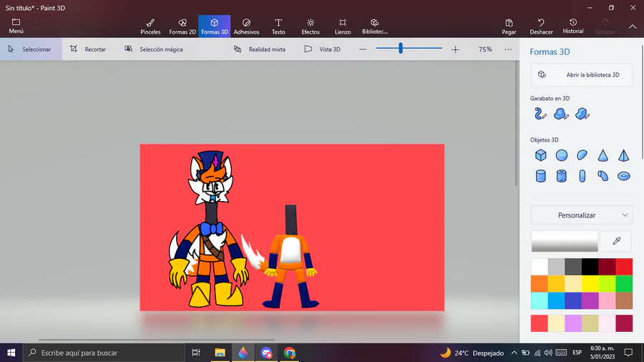Open the Windows Start menu
This screenshot has width=644, height=362.
tap(11, 353)
